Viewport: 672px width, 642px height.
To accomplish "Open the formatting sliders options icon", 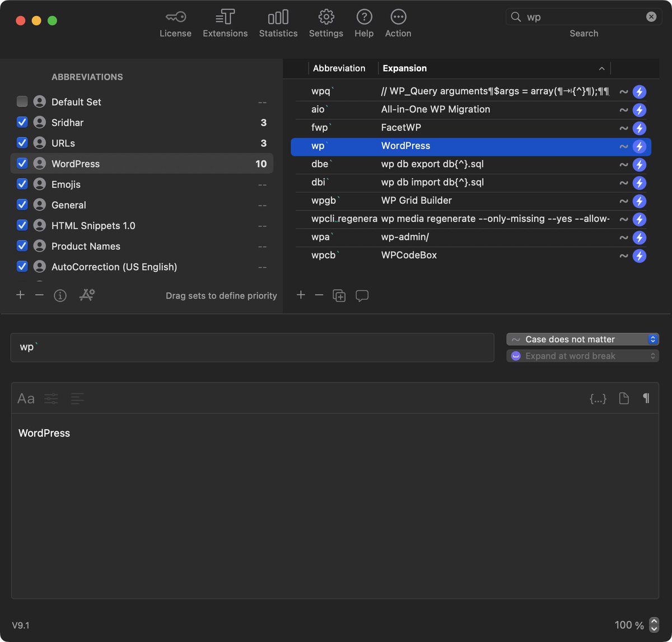I will click(x=51, y=398).
